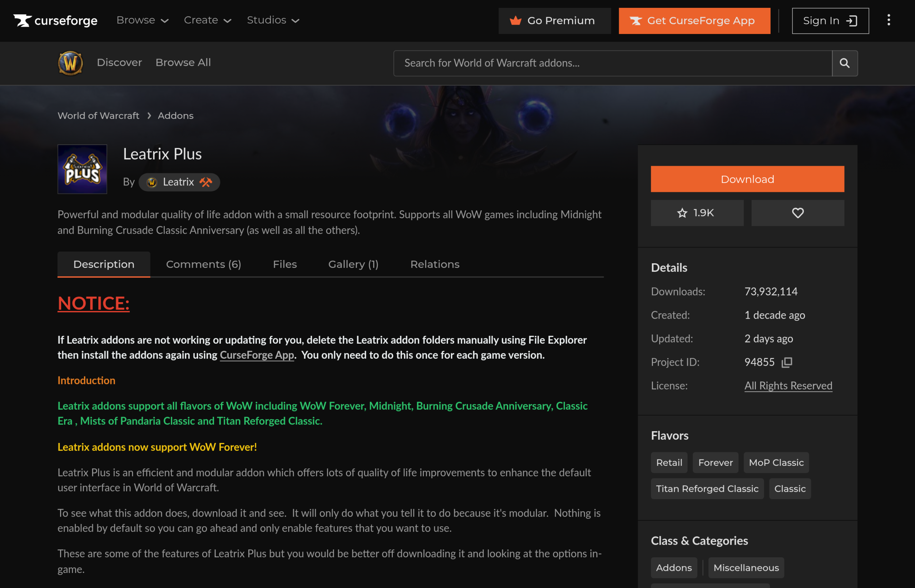The image size is (915, 588).
Task: Click the NOTICE: heading
Action: (x=94, y=304)
